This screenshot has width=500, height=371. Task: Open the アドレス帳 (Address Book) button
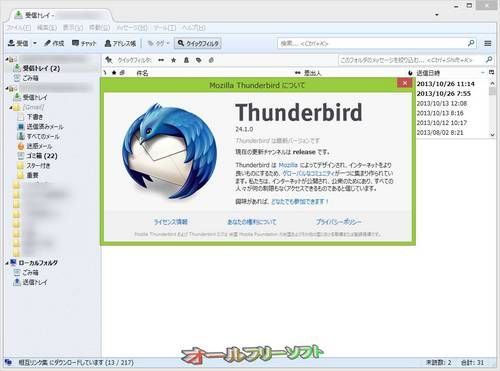coord(120,43)
